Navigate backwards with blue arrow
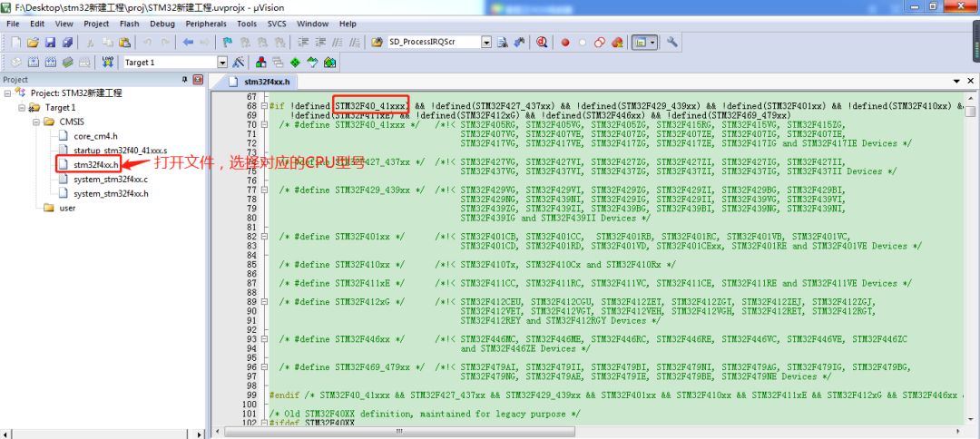 click(x=188, y=43)
